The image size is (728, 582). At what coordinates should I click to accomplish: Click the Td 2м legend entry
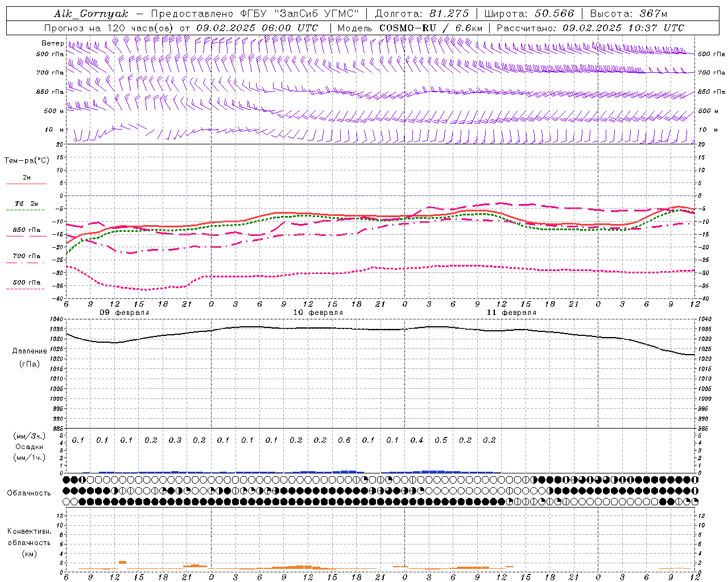point(27,203)
